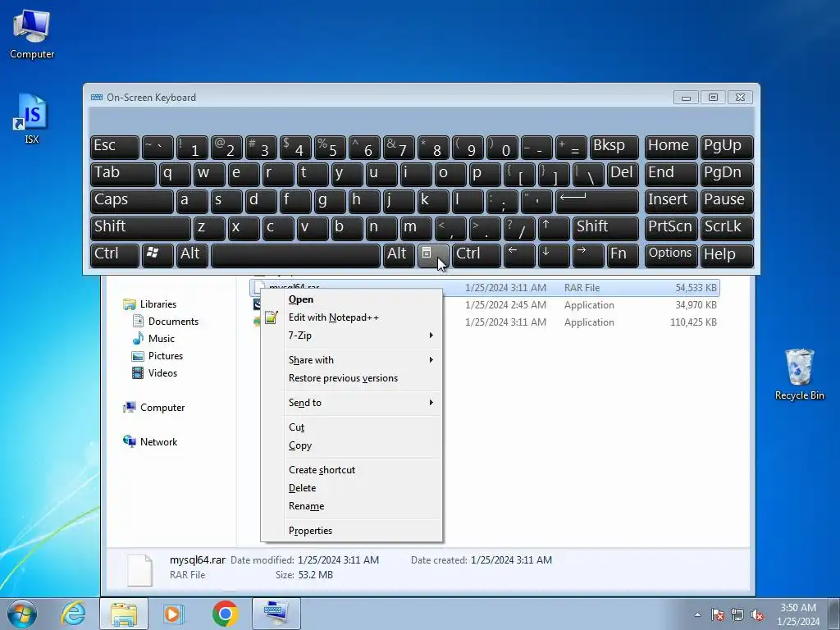Viewport: 840px width, 630px height.
Task: Expand the Send to submenu
Action: click(x=361, y=403)
